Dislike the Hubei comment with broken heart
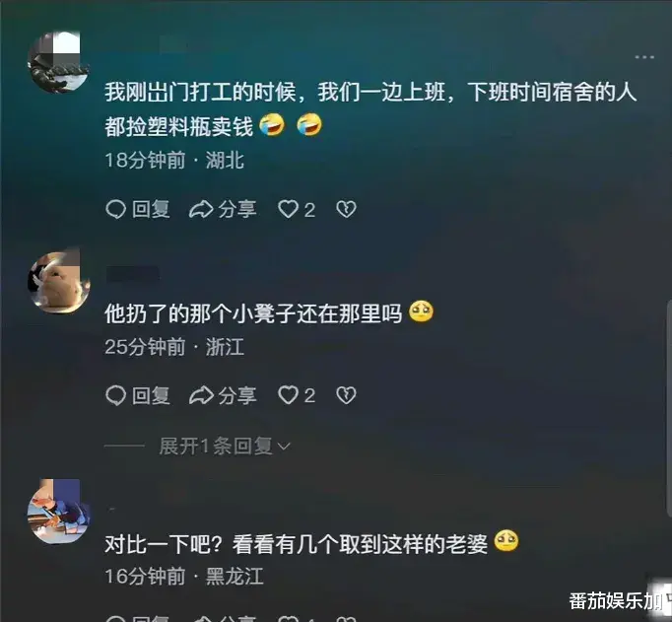Screen dimensions: 672x622 (346, 210)
